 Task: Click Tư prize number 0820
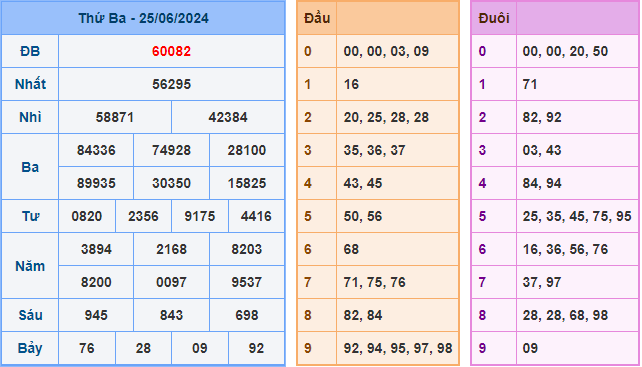[x=87, y=216]
